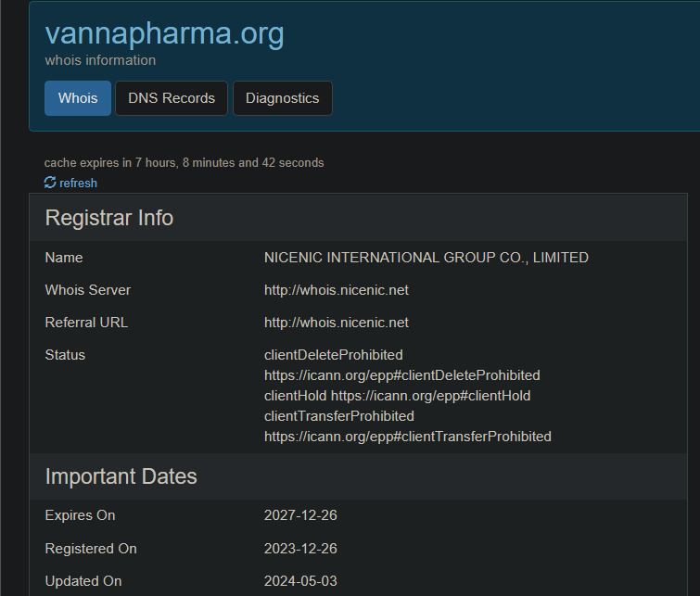Select the NICENIC INTERNATIONAL GROUP registrar name

click(426, 258)
